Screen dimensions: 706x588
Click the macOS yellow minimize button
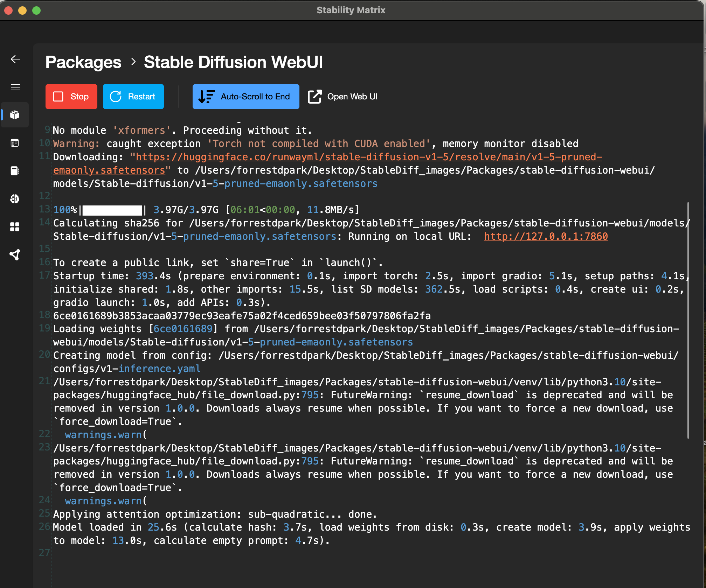[22, 10]
